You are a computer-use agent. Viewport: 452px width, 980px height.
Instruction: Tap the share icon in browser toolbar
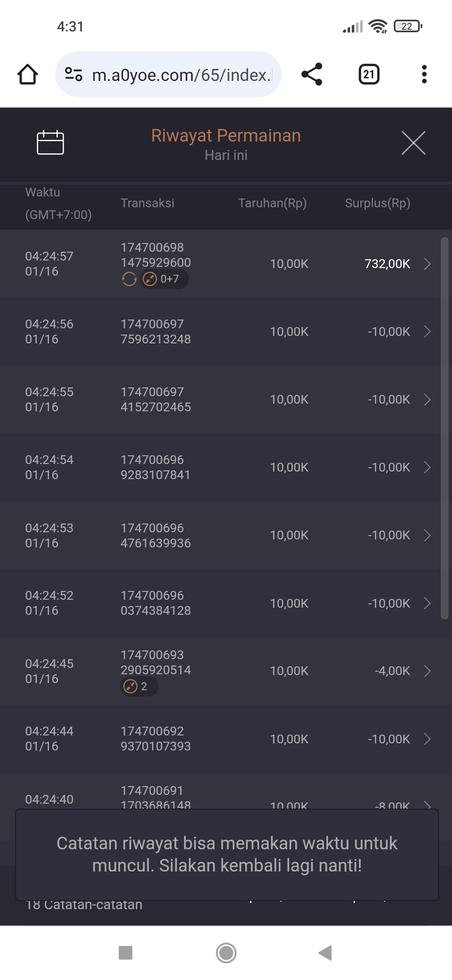click(x=312, y=75)
